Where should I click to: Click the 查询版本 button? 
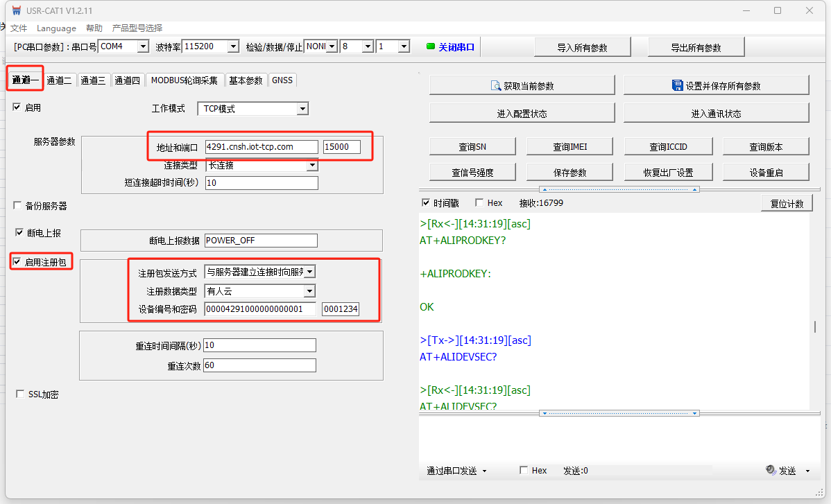click(766, 147)
